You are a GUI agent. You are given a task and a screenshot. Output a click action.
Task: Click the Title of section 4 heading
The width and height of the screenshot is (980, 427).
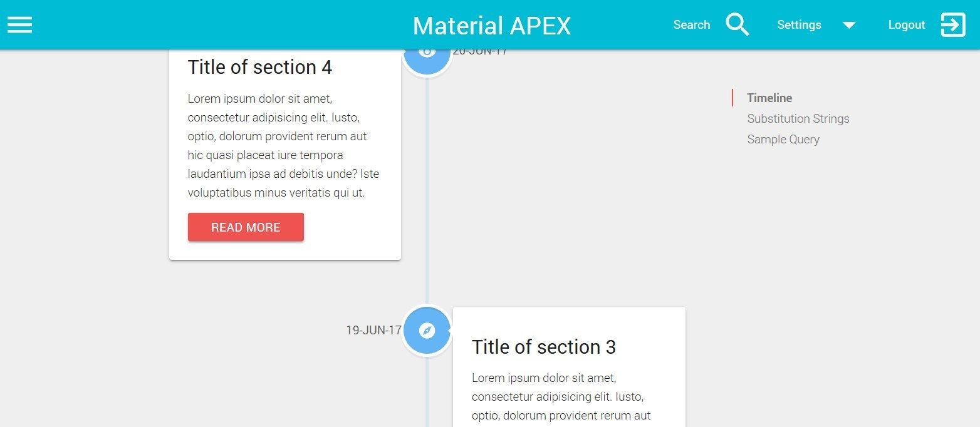tap(260, 67)
